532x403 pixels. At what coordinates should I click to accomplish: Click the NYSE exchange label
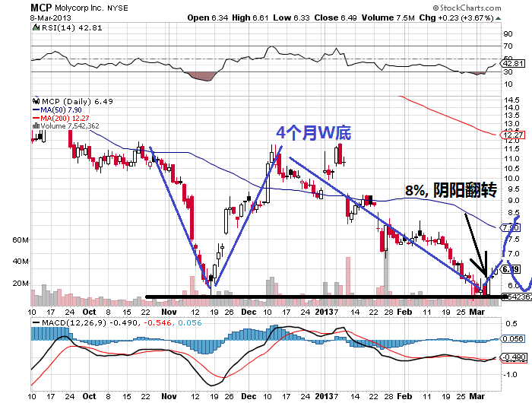[x=118, y=8]
